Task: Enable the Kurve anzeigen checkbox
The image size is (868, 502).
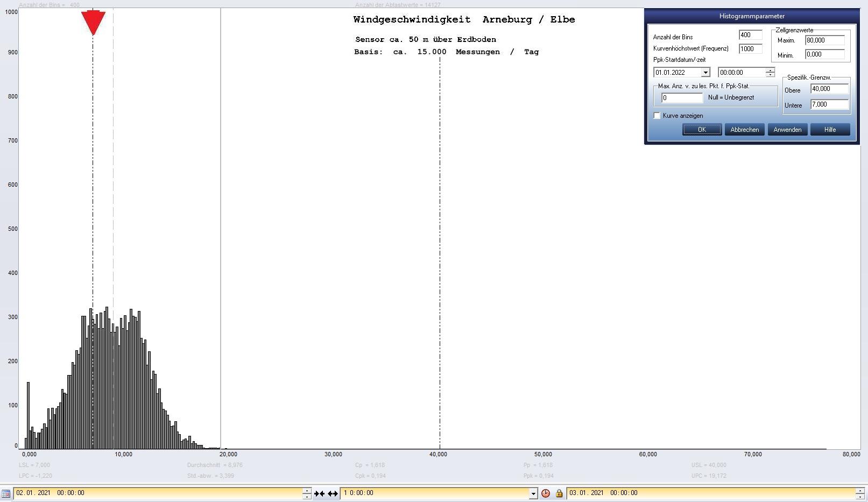Action: 657,116
